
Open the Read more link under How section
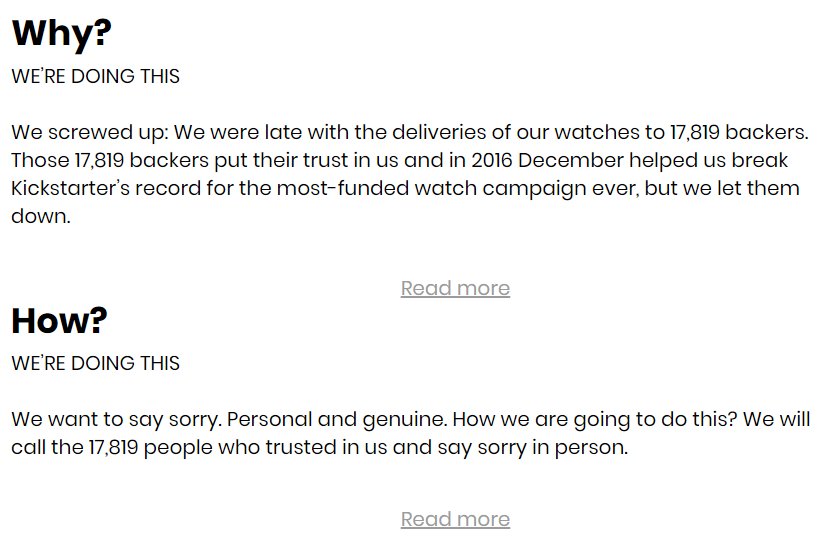[x=455, y=519]
